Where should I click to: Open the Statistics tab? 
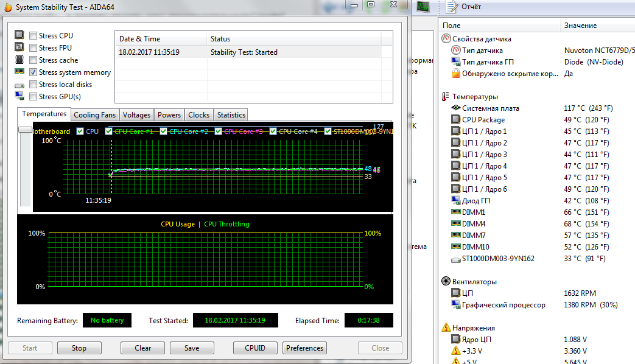(231, 115)
